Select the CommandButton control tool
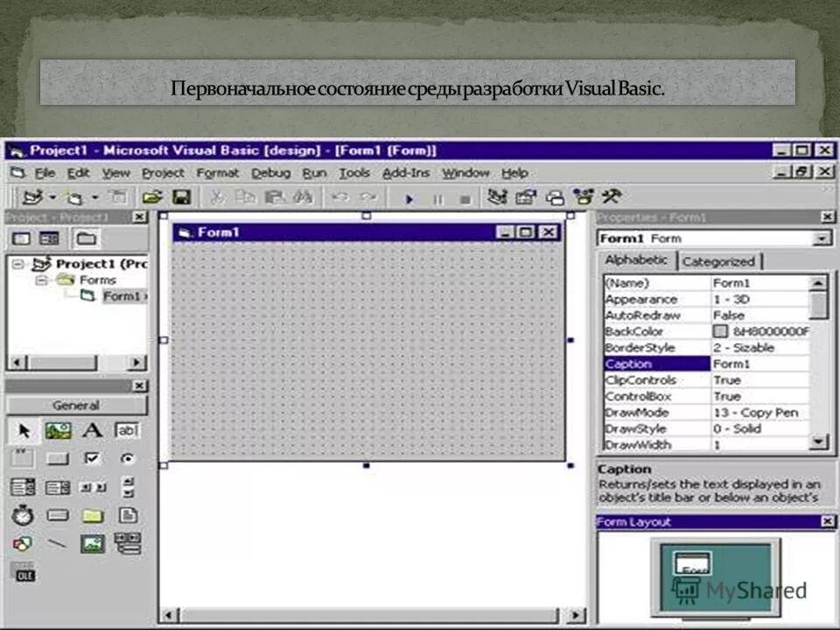 point(58,458)
